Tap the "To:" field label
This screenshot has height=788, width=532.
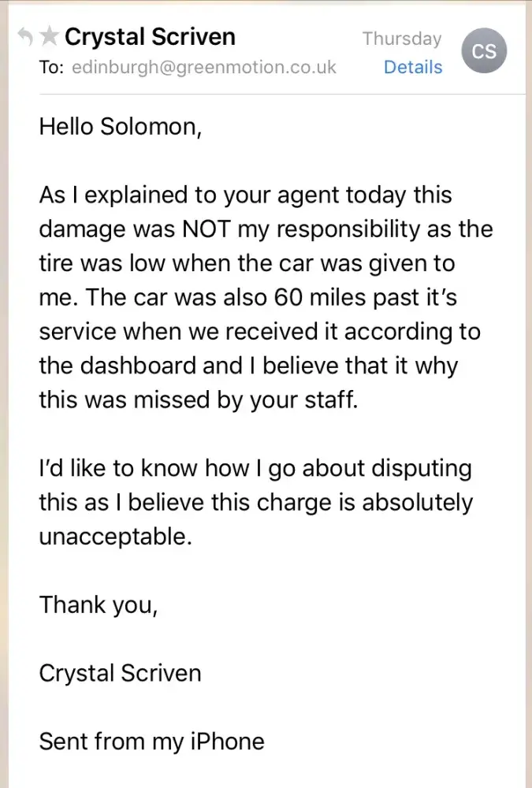pos(50,68)
